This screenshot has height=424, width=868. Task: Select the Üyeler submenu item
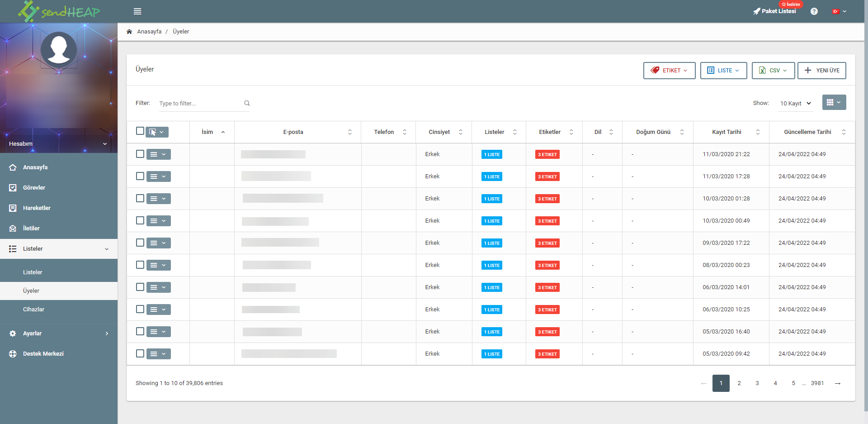pos(59,291)
